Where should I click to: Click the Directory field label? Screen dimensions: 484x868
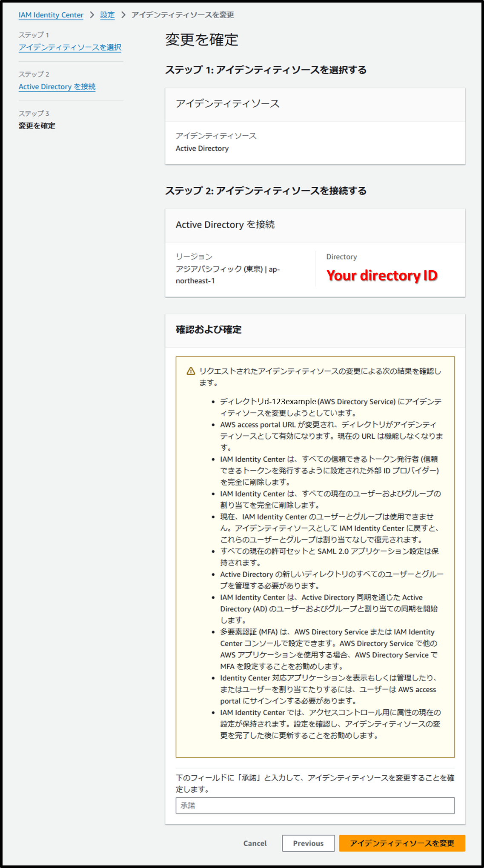341,257
